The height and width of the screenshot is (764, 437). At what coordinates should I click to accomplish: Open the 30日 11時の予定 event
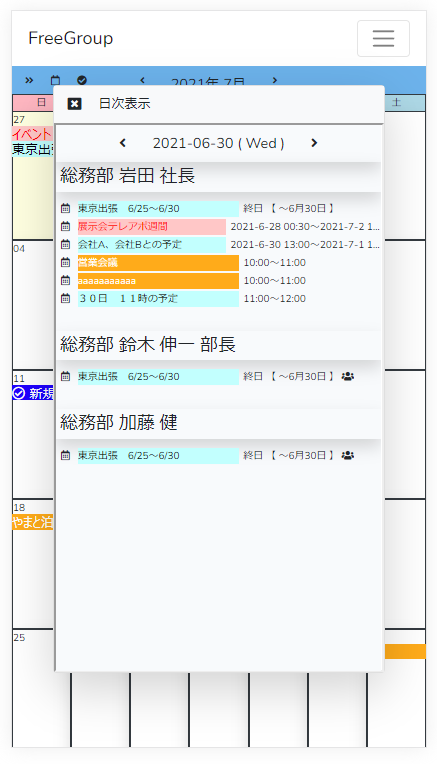click(x=158, y=299)
